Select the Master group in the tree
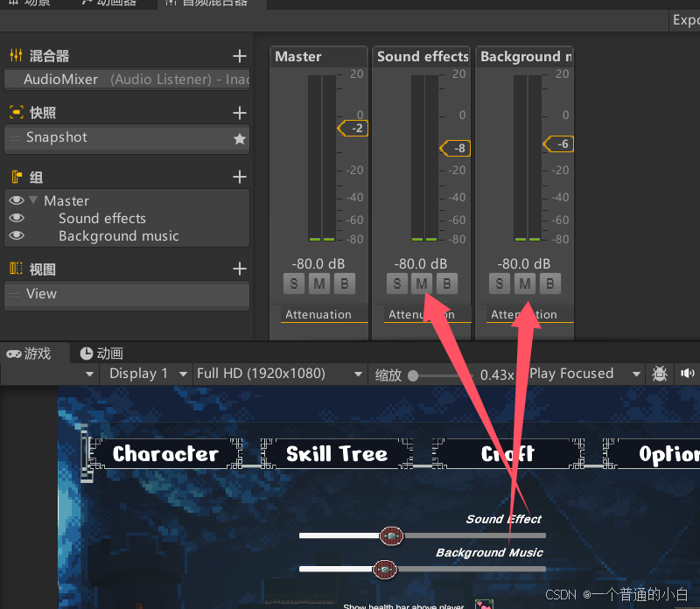Viewport: 700px width, 609px height. (66, 200)
